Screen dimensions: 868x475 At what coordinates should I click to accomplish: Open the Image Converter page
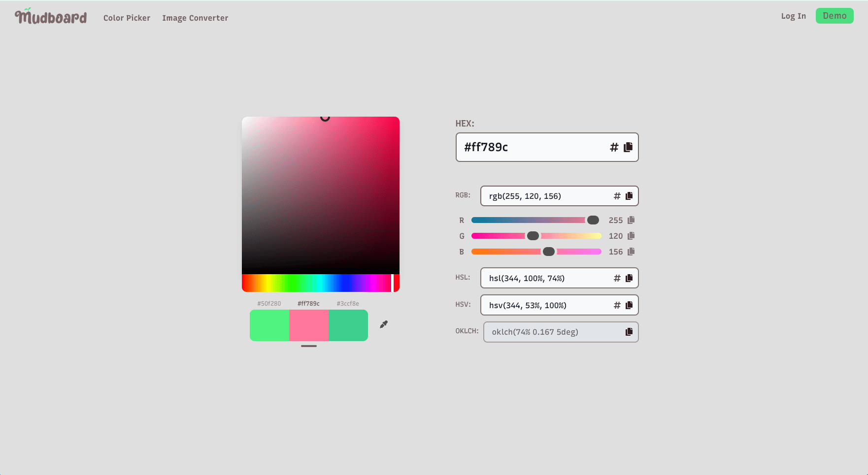coord(195,18)
